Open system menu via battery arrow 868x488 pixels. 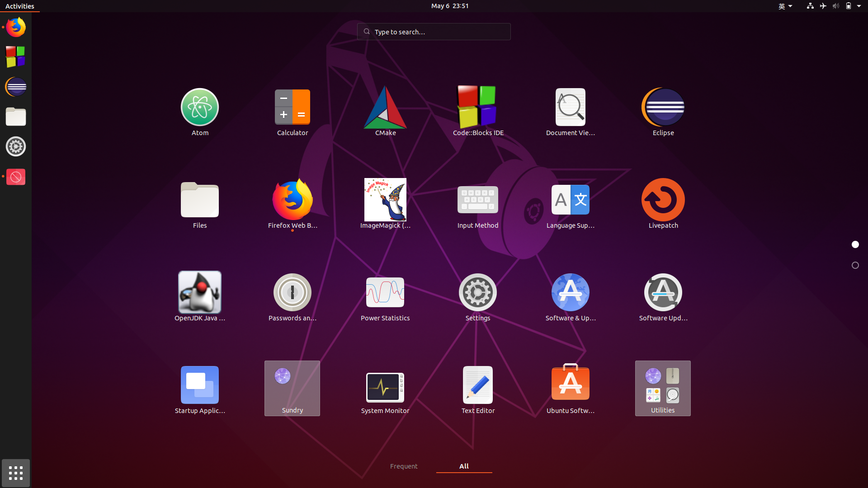pyautogui.click(x=859, y=6)
